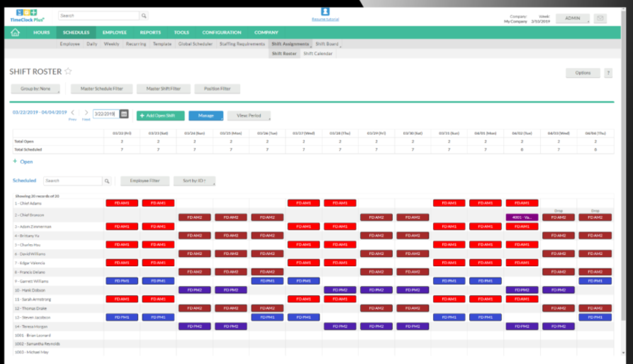Open the CONFIGURATION menu
Viewport: 633px width, 364px height.
[222, 33]
